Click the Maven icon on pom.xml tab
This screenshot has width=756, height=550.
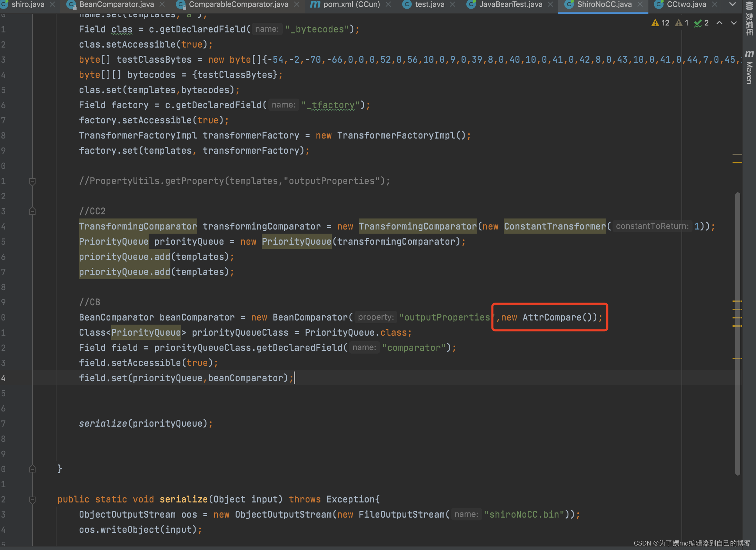[315, 4]
